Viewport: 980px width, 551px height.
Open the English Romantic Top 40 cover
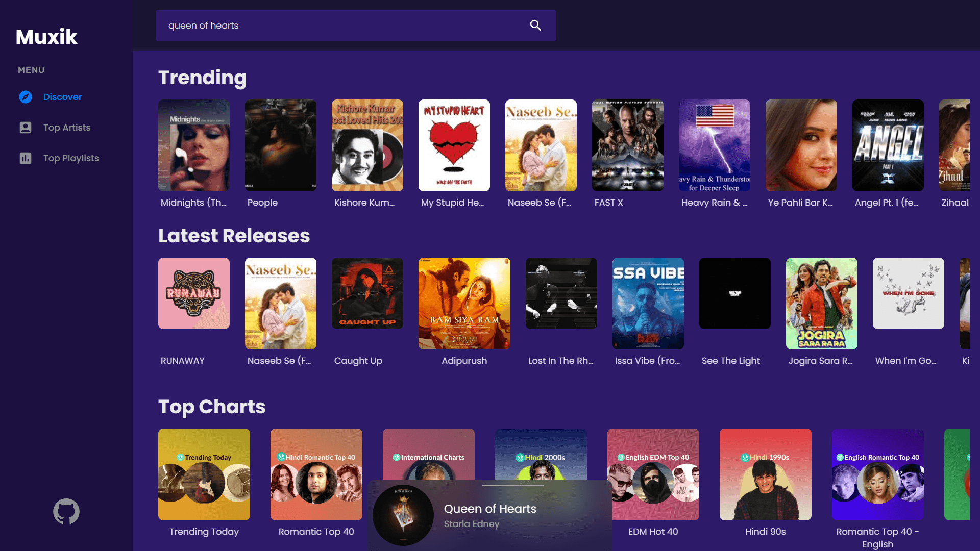(x=878, y=474)
